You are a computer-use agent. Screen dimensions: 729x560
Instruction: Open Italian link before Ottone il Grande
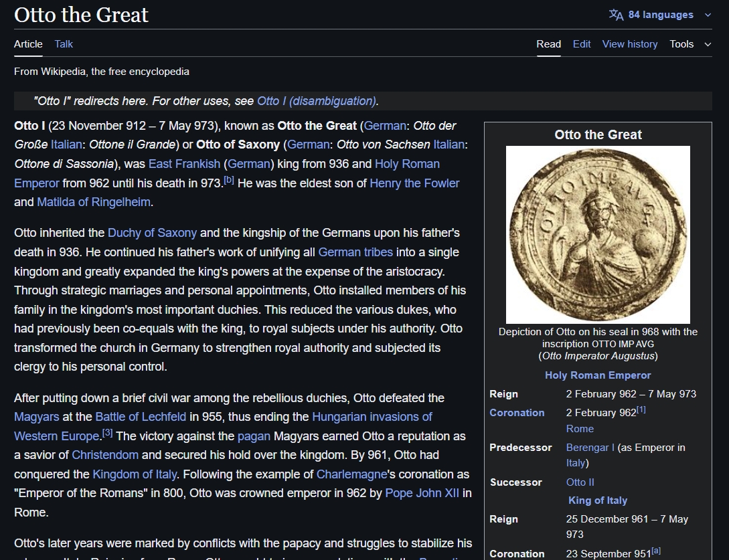coord(66,145)
